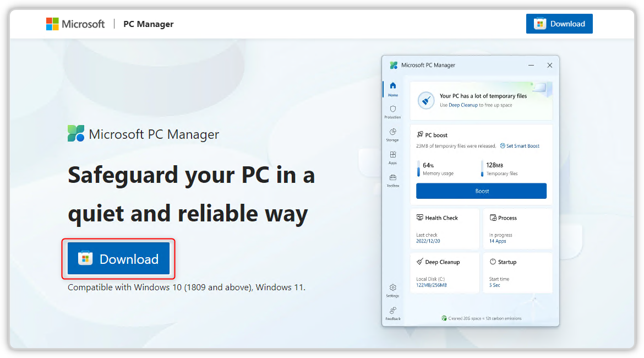Click the broom icon in temporary files banner
This screenshot has height=358, width=644.
[426, 100]
